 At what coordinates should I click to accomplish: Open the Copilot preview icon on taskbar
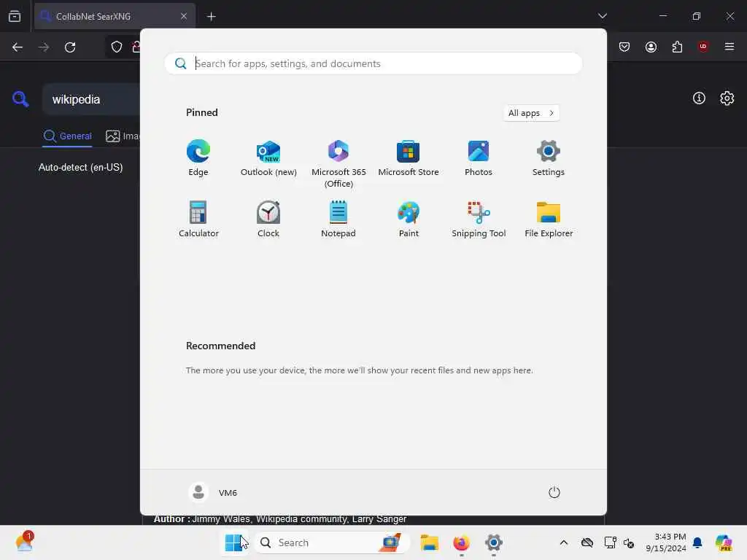click(724, 542)
